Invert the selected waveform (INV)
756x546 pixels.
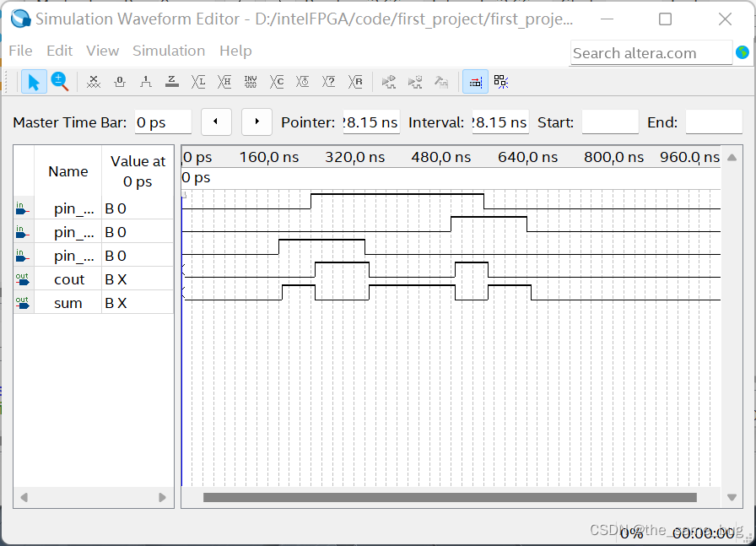click(251, 82)
